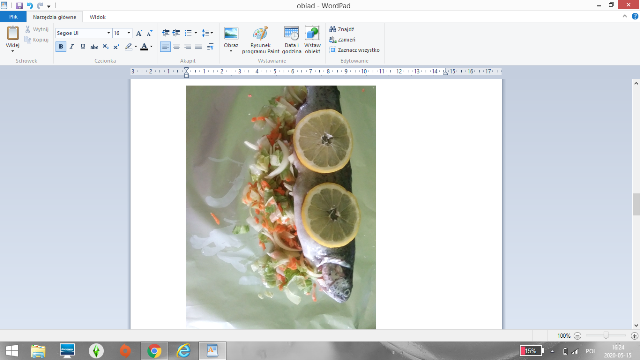Apply strikethrough formatting icon
640x360 pixels.
tap(94, 47)
